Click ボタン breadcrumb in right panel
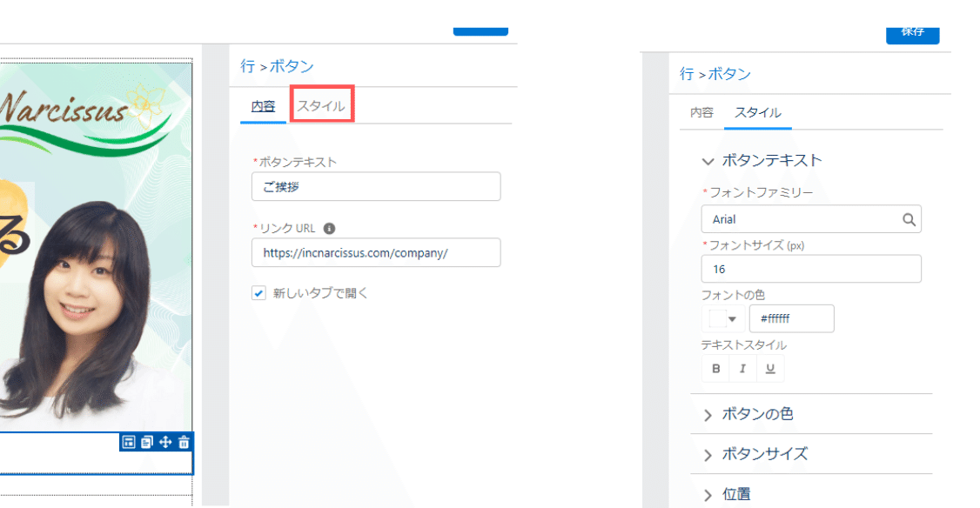The image size is (980, 508). 729,74
